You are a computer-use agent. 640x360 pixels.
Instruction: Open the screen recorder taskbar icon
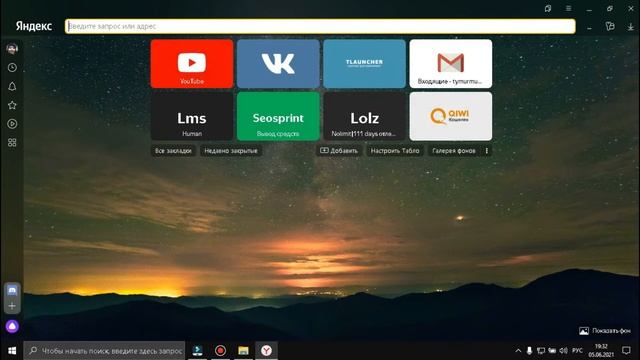[220, 351]
